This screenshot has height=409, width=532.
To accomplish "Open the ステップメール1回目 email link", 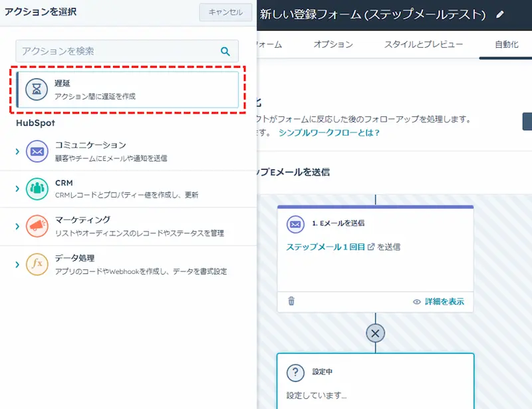I will pyautogui.click(x=325, y=247).
